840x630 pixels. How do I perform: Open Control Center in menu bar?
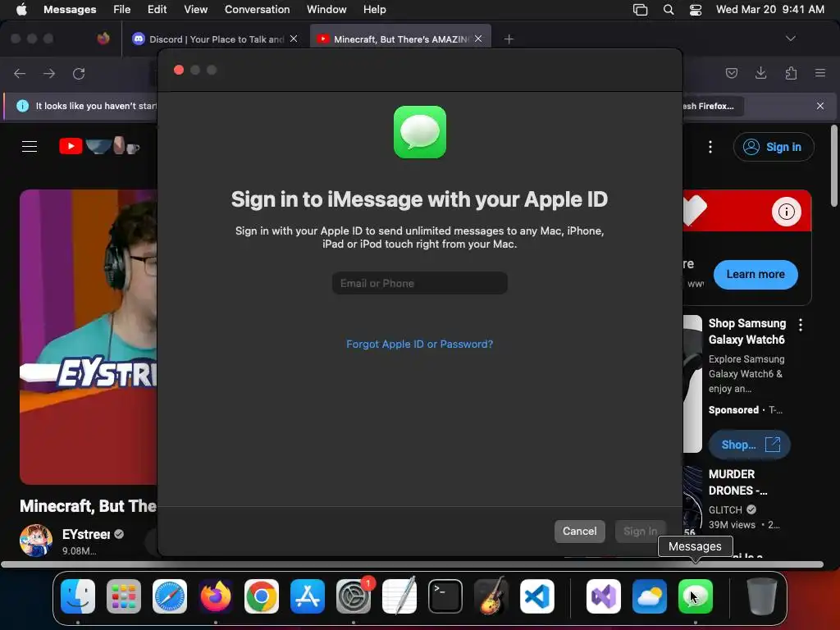point(696,10)
